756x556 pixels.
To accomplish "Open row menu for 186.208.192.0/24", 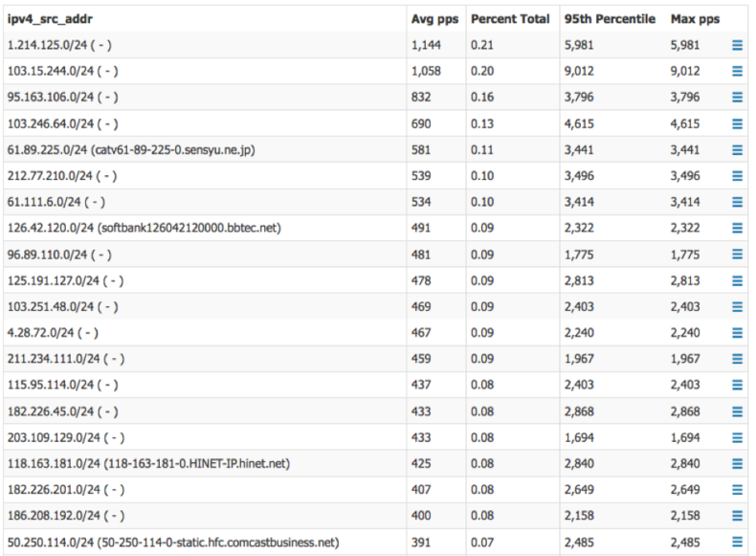I will tap(737, 516).
